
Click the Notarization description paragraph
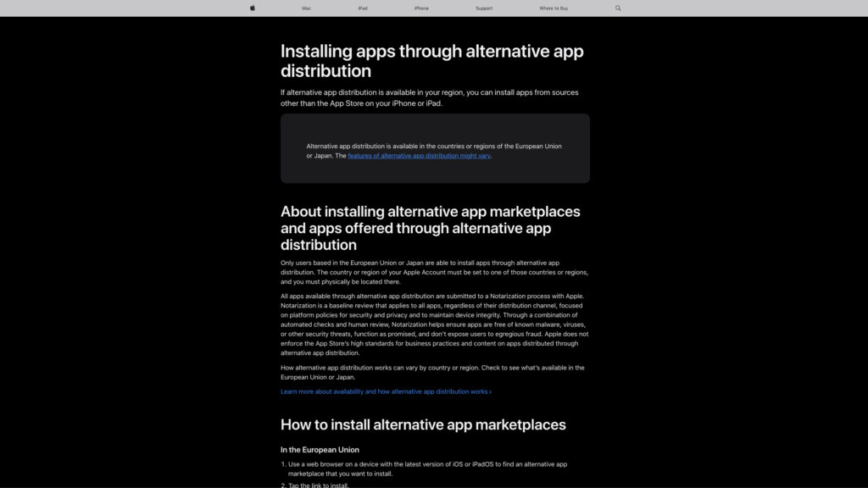tap(432, 324)
